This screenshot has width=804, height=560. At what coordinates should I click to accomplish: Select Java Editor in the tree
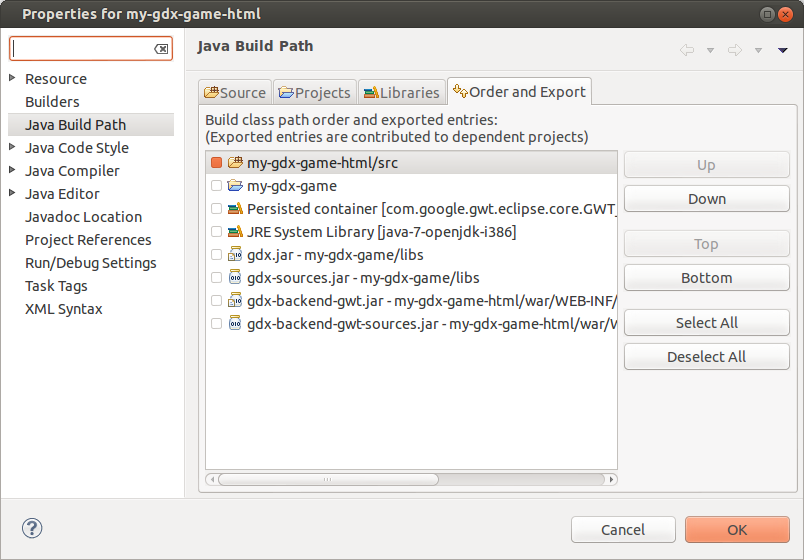tap(62, 194)
